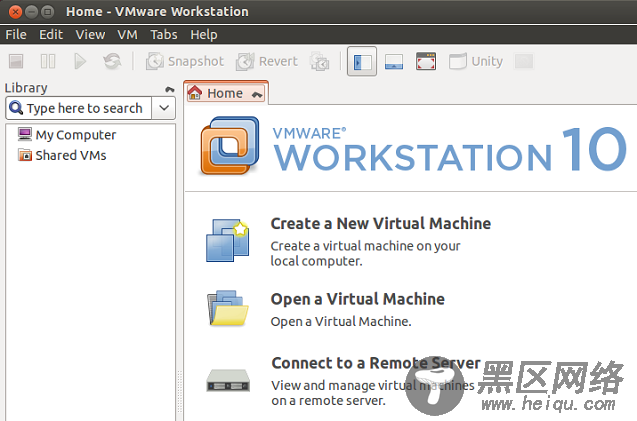This screenshot has width=637, height=421.
Task: Click the VMware Workstation logo icon
Action: tap(230, 145)
